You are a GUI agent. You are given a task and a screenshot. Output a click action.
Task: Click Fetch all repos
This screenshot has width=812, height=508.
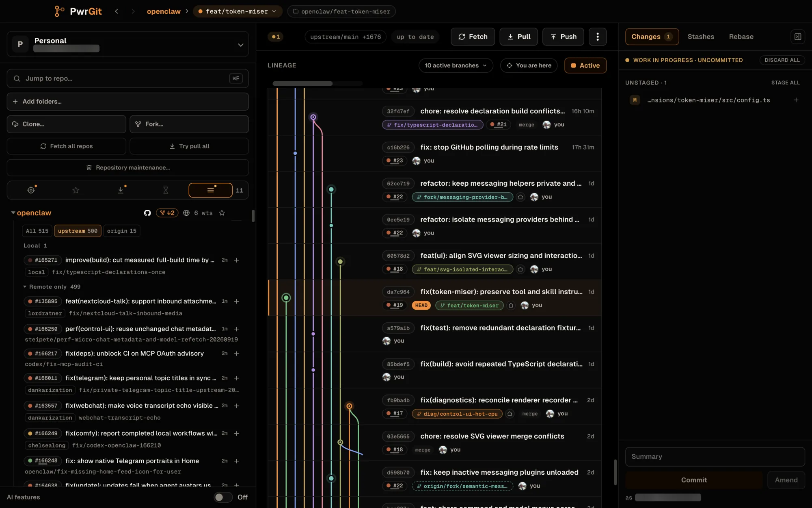pyautogui.click(x=66, y=146)
